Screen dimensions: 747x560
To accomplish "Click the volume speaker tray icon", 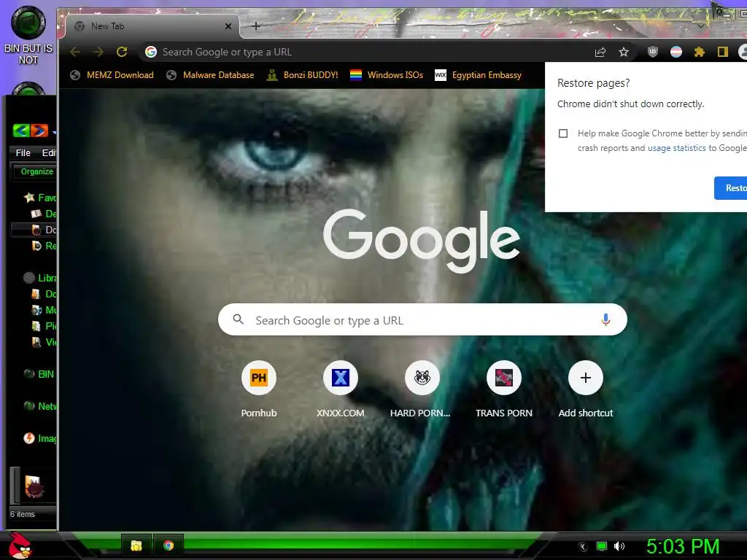I will 619,546.
